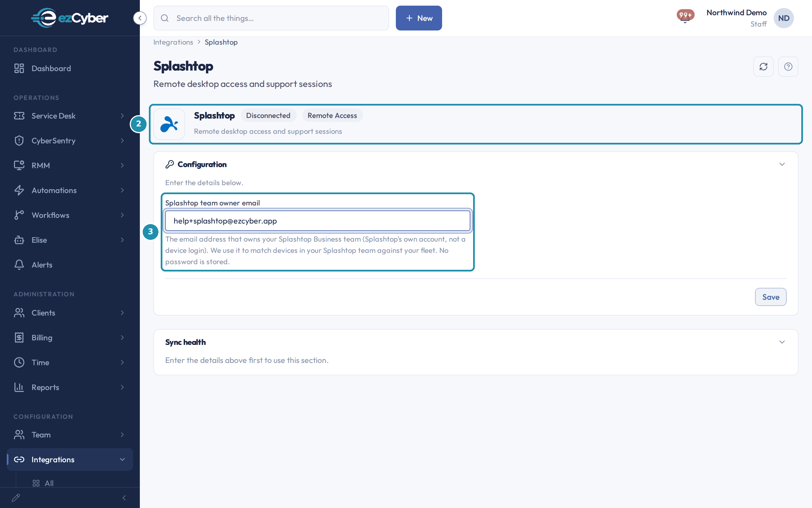Open the Service Desk menu item

pyautogui.click(x=70, y=116)
